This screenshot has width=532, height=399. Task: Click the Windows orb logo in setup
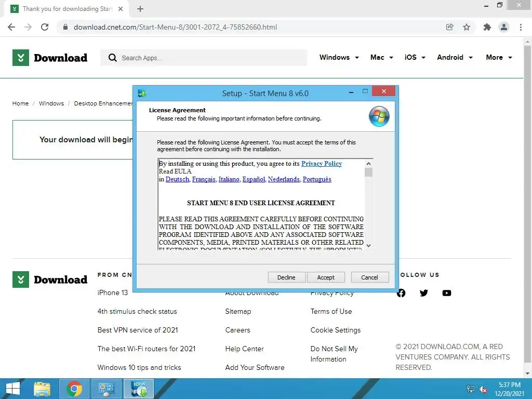[x=379, y=116]
